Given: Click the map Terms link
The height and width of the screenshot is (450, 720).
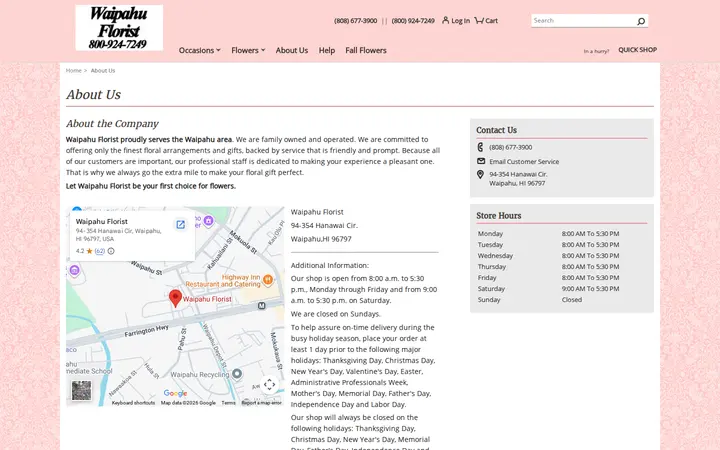Looking at the screenshot, I should tap(228, 403).
